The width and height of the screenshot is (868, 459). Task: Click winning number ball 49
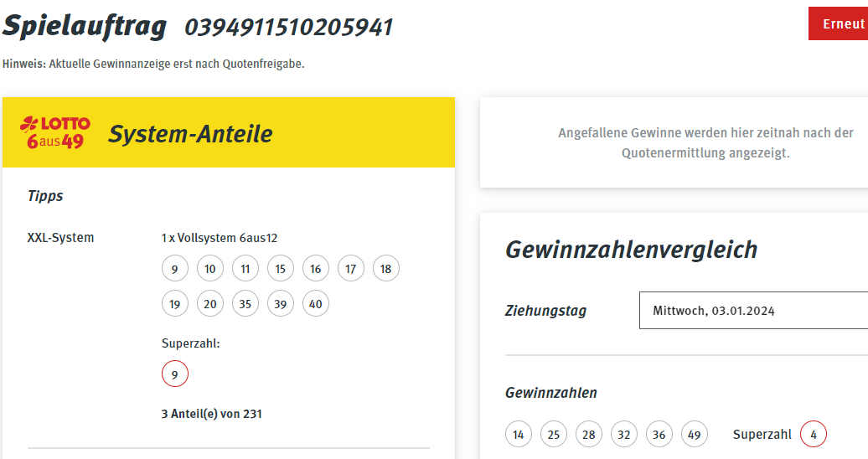[695, 434]
